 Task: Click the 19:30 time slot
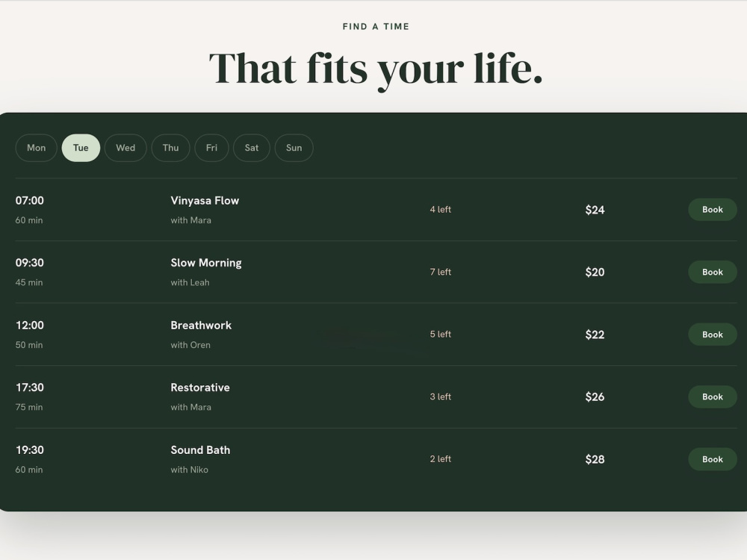(30, 450)
